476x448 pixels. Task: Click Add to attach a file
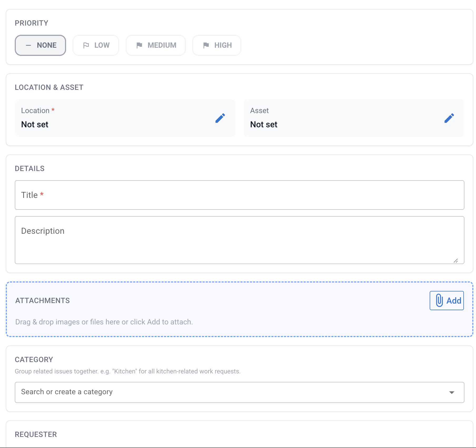tap(447, 300)
